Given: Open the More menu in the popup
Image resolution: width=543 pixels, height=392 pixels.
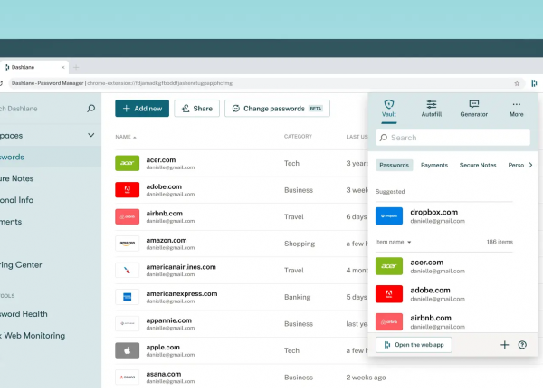Looking at the screenshot, I should pos(517,109).
